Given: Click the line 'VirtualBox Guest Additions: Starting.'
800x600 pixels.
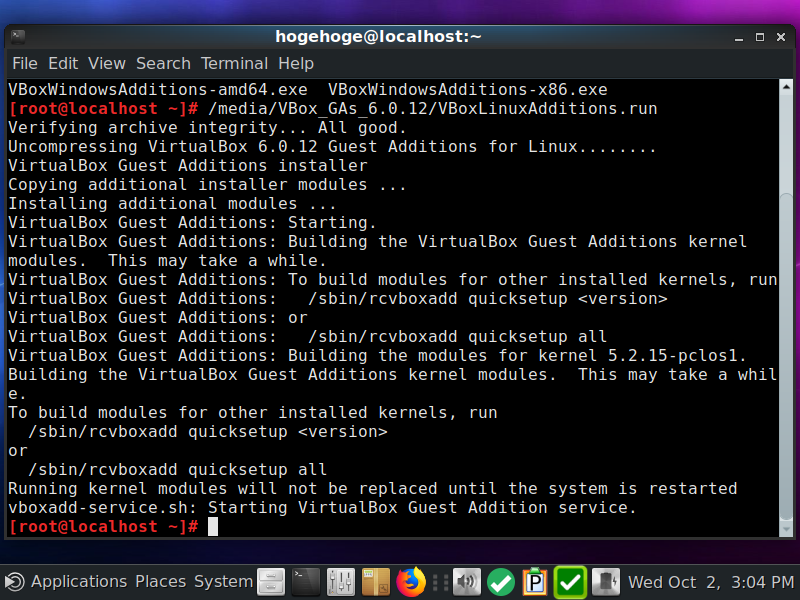Looking at the screenshot, I should click(192, 222).
